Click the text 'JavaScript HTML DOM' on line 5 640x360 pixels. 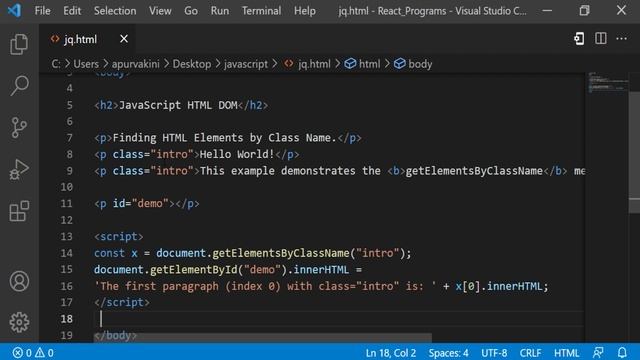(178, 105)
